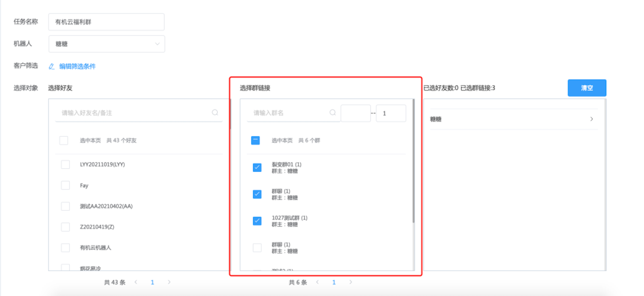Click the left pagination arrow under group list
The height and width of the screenshot is (296, 644).
[317, 282]
